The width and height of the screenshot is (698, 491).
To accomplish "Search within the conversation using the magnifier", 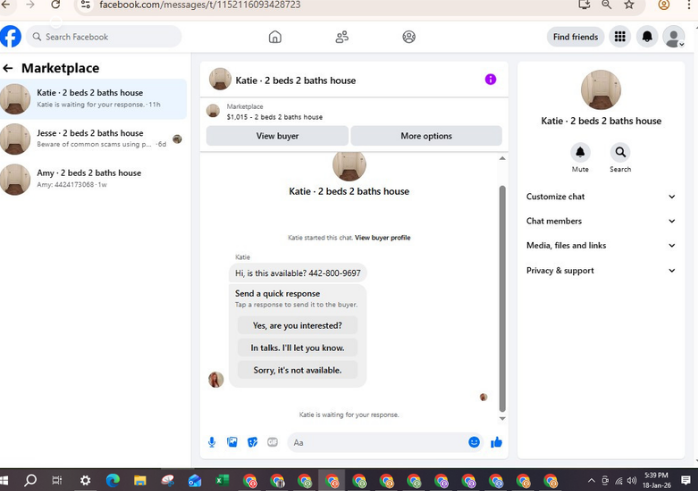I will [x=620, y=153].
